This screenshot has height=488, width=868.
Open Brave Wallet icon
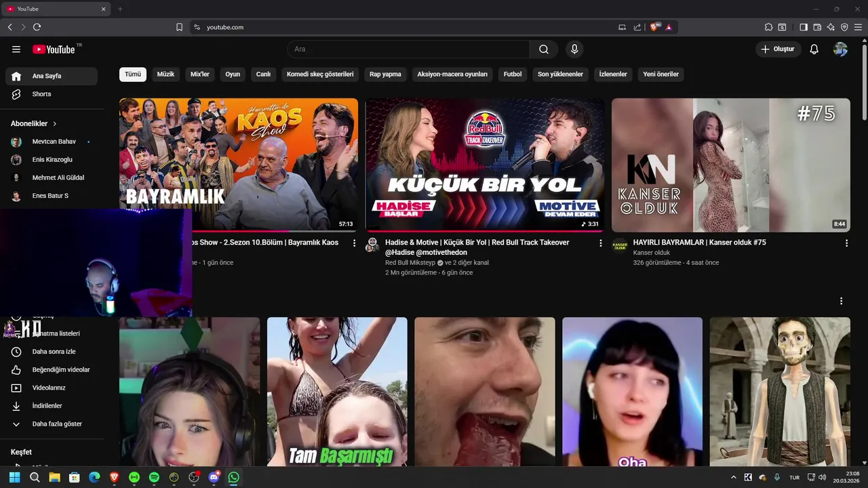817,27
